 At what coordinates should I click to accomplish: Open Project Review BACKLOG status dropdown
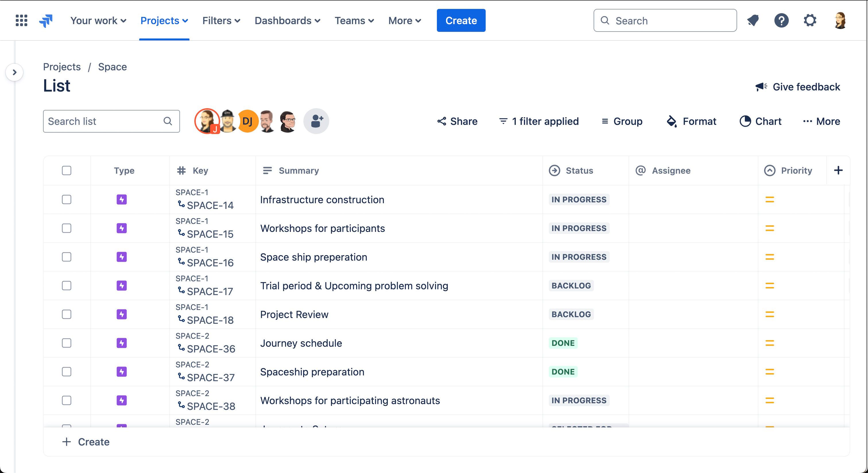571,314
